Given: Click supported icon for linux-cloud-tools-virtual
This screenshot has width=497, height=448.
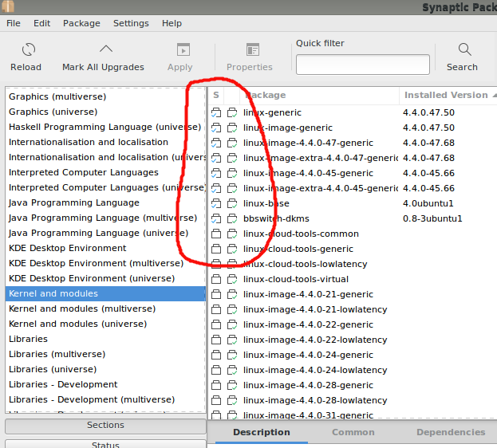Looking at the screenshot, I should coord(232,279).
